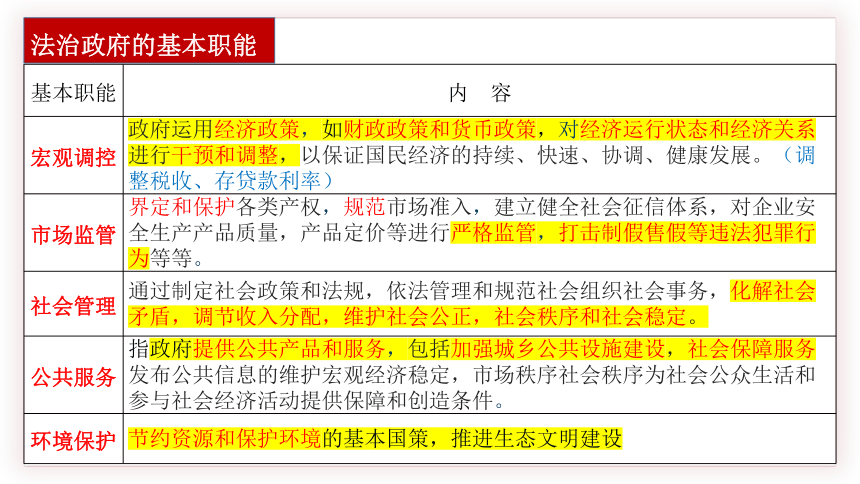Click the row label 市场监管
This screenshot has height=484, width=860.
coord(73,235)
